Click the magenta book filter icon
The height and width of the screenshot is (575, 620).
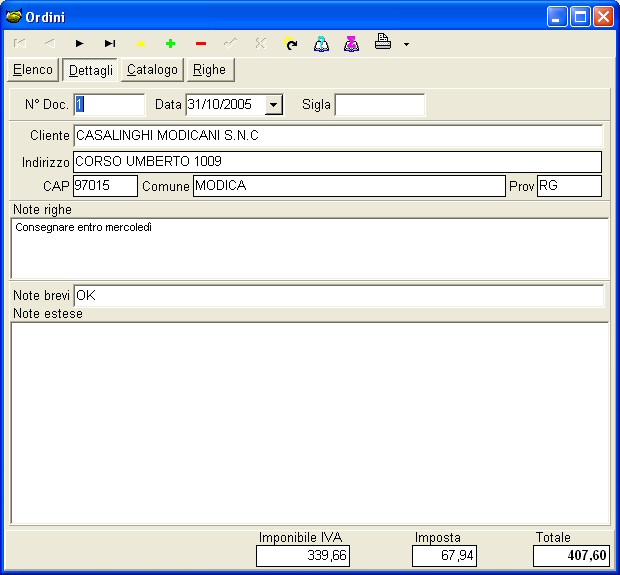[352, 43]
